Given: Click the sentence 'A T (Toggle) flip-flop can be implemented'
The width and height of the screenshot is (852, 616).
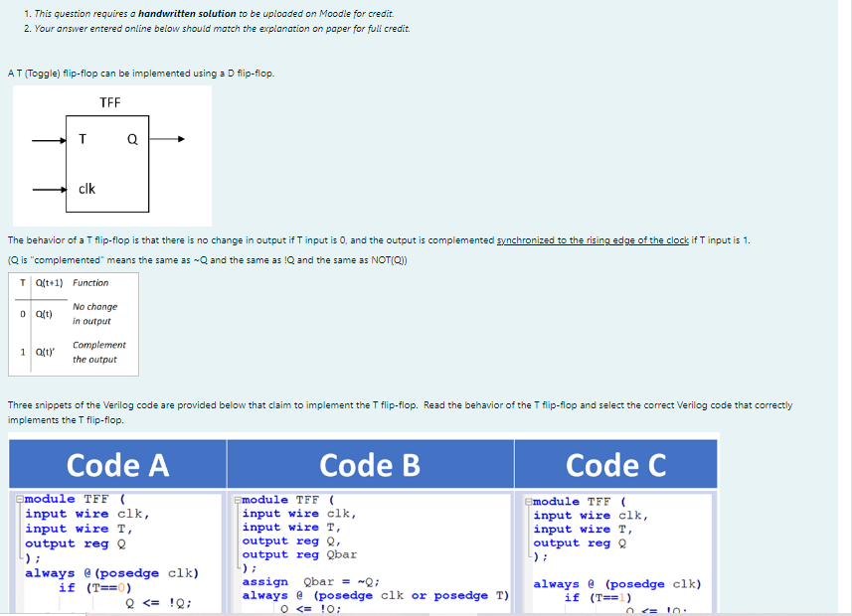Looking at the screenshot, I should (x=141, y=74).
